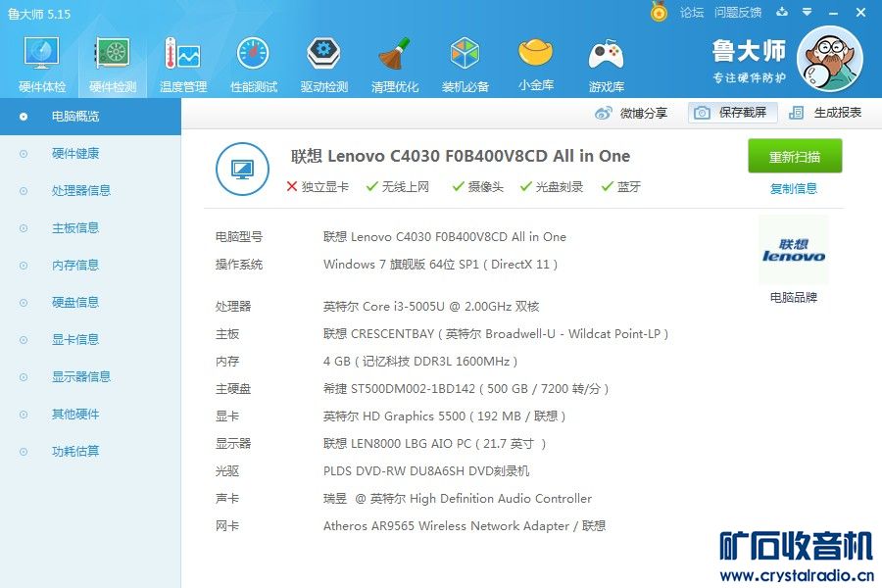Viewport: 882px width, 588px height.
Task: Open 内存信息 sidebar item
Action: pyautogui.click(x=90, y=265)
